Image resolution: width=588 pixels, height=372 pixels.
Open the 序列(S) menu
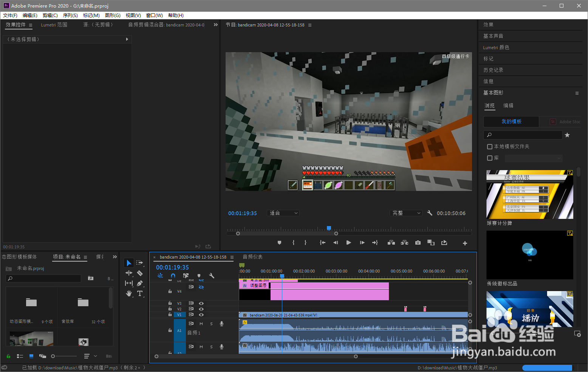[x=70, y=15]
